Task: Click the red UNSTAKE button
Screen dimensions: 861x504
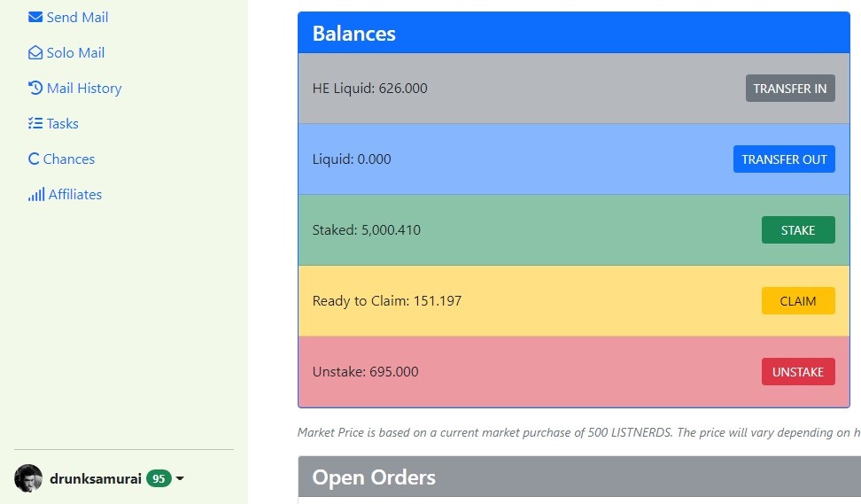Action: coord(798,372)
